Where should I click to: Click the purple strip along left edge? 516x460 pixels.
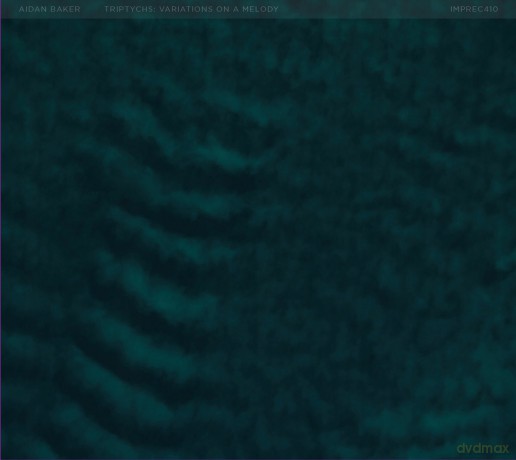[1, 230]
